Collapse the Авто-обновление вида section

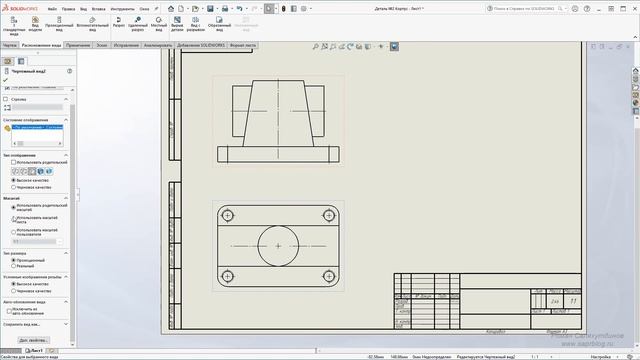click(66, 302)
